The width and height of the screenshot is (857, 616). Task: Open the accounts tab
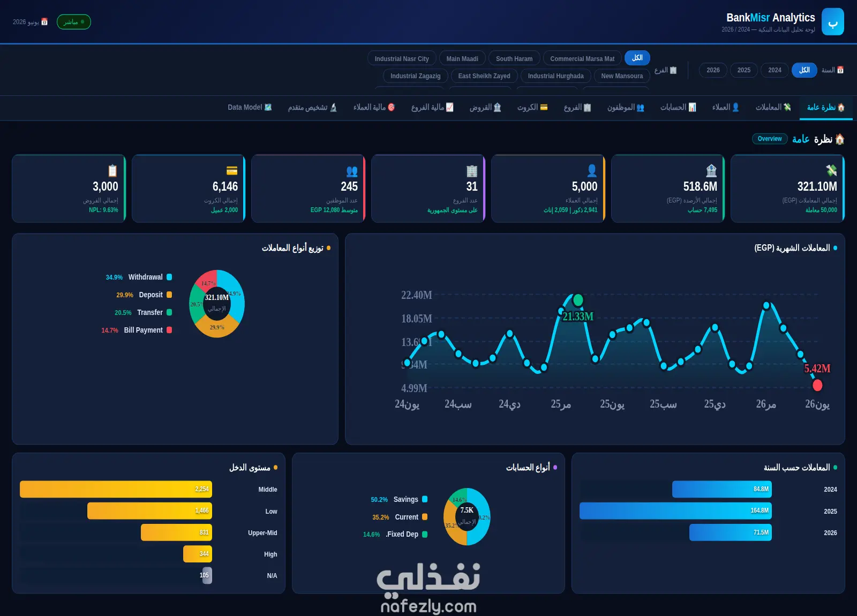pyautogui.click(x=678, y=108)
